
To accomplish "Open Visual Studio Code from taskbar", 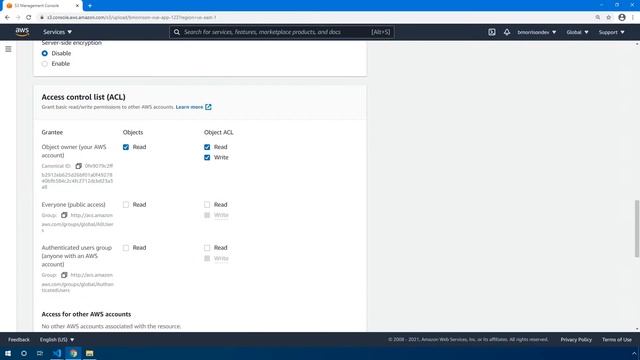I will tap(57, 353).
